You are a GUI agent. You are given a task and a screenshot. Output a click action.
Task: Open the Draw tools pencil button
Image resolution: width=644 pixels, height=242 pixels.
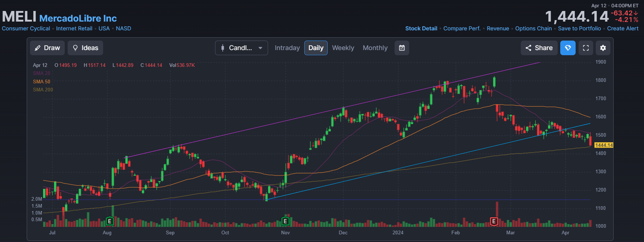click(x=48, y=48)
